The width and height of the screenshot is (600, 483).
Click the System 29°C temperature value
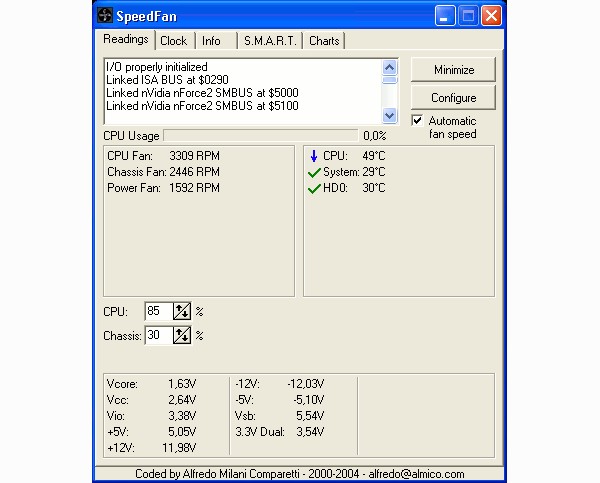(x=374, y=172)
